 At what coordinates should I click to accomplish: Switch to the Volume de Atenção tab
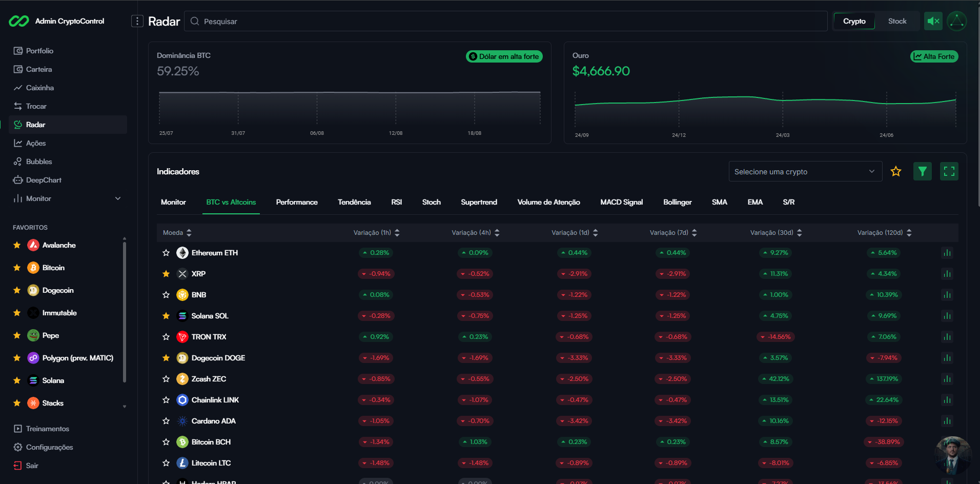click(x=548, y=202)
